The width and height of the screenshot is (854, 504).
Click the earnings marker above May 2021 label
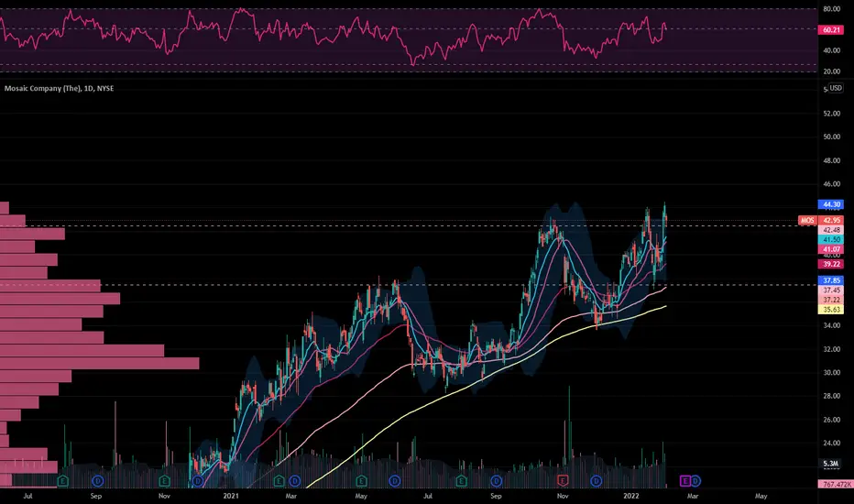(362, 481)
